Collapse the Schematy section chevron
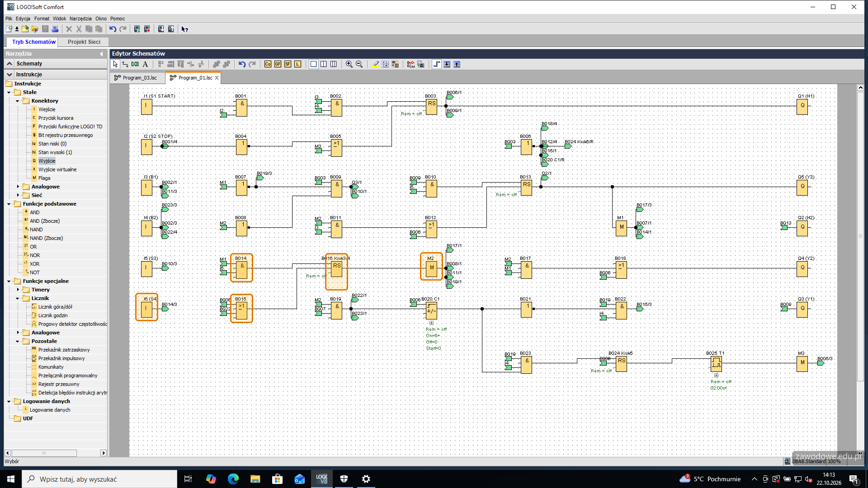Viewport: 868px width, 488px height. pyautogui.click(x=9, y=64)
